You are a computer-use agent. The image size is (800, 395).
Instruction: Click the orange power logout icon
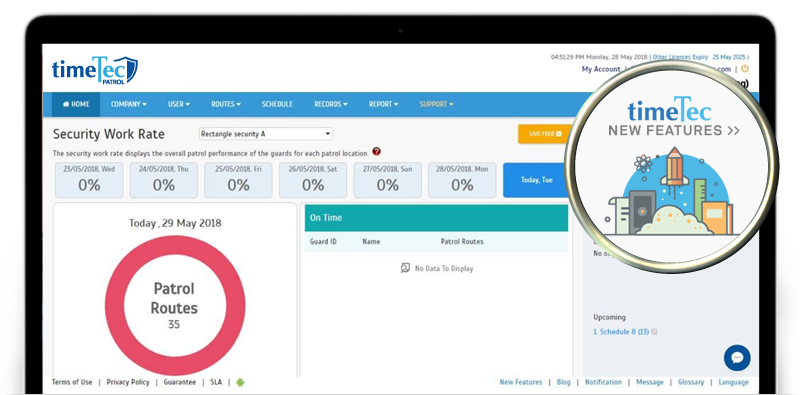point(745,68)
